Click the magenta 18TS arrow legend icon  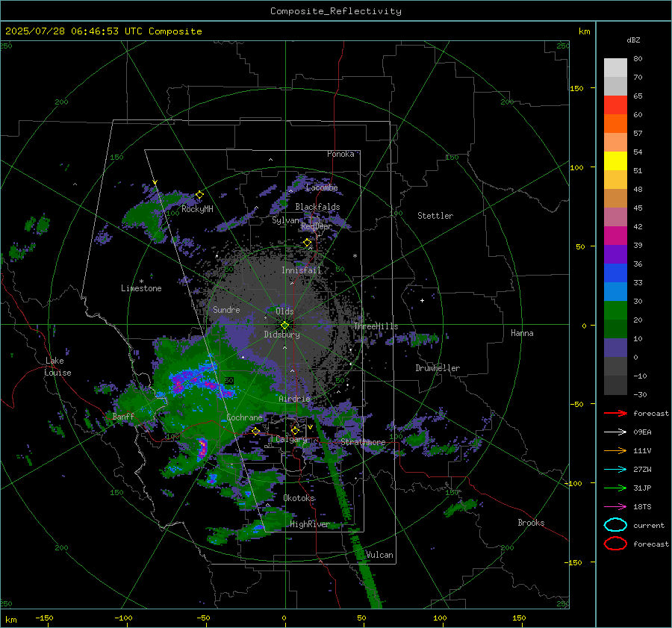[615, 507]
